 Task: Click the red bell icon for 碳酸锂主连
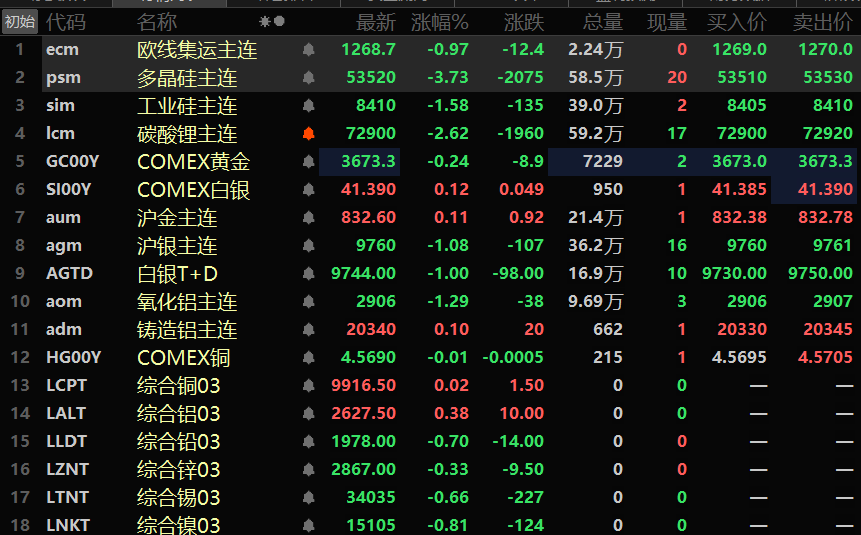pos(309,134)
